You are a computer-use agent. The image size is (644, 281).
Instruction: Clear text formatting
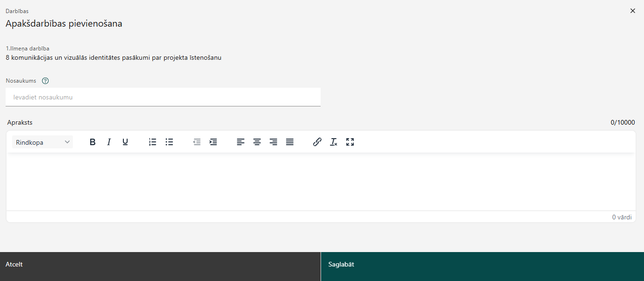coord(334,142)
